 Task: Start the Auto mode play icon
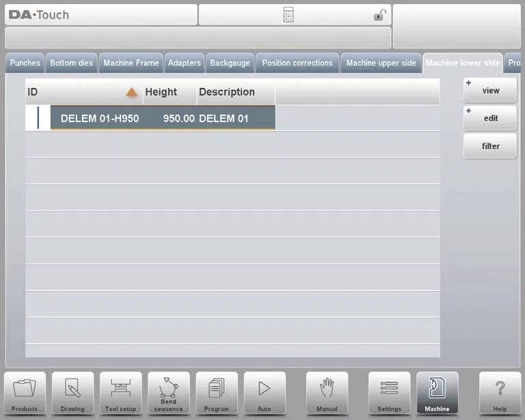pyautogui.click(x=265, y=393)
